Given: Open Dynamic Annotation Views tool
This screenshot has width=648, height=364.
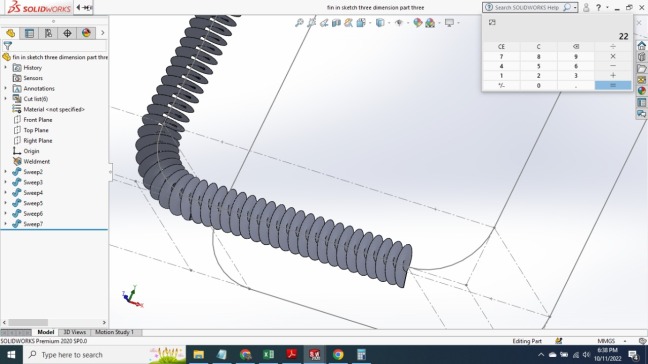Looking at the screenshot, I should (349, 23).
